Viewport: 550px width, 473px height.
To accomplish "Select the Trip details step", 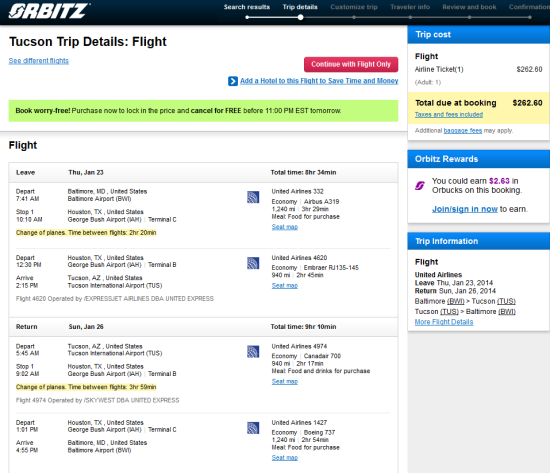I will (x=300, y=7).
